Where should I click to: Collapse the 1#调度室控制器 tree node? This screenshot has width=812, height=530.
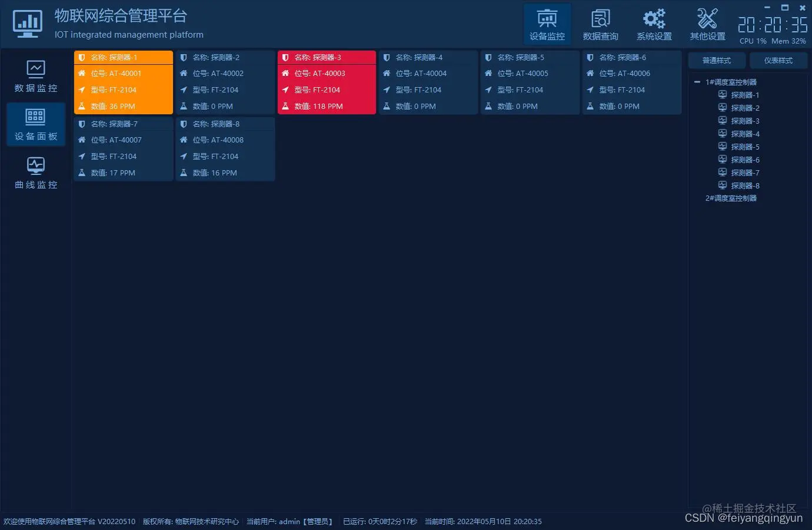(x=697, y=82)
